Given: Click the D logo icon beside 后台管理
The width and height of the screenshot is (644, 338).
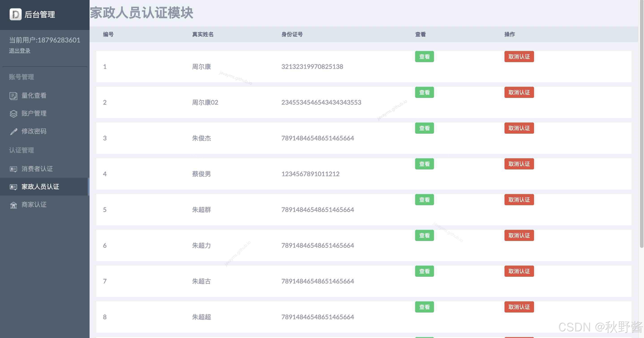Looking at the screenshot, I should tap(15, 14).
